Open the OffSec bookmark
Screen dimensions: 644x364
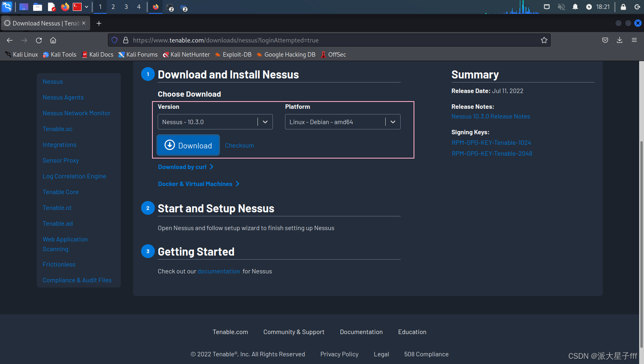(334, 55)
